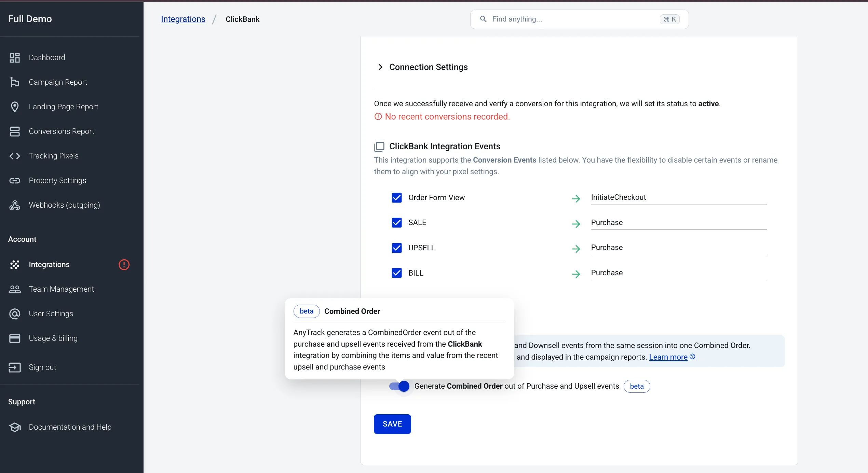Click the Landing Page Report pin icon

[15, 107]
